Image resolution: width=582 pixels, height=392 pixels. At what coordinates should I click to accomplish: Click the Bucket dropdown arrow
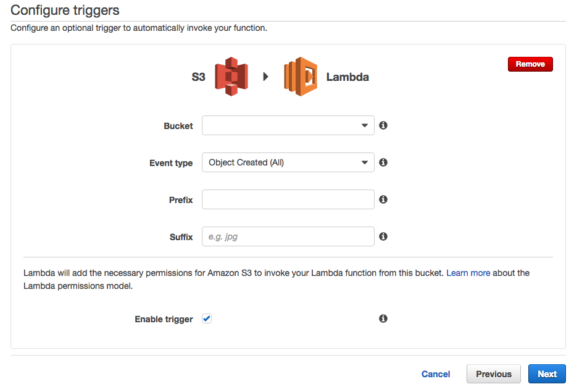[364, 126]
